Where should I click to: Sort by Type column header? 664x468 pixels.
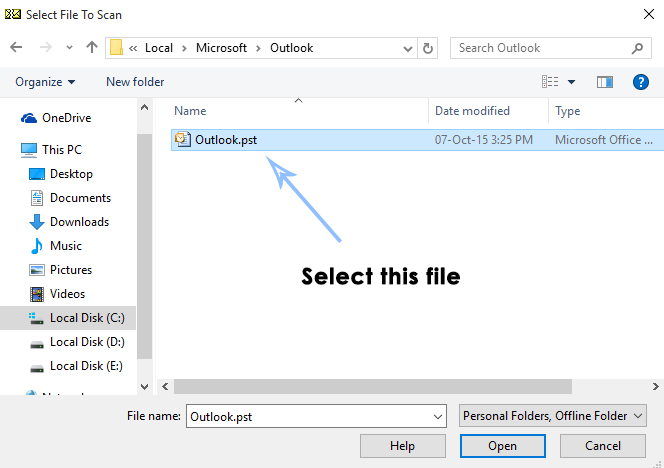[x=567, y=111]
